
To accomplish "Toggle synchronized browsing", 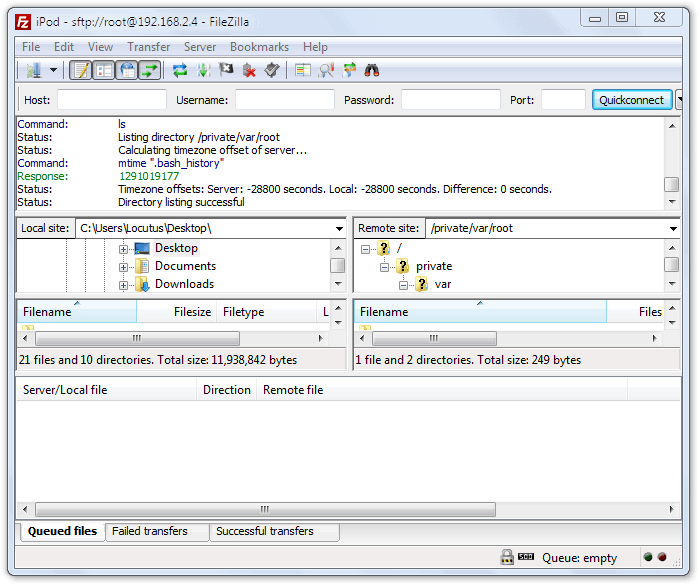I will 350,70.
